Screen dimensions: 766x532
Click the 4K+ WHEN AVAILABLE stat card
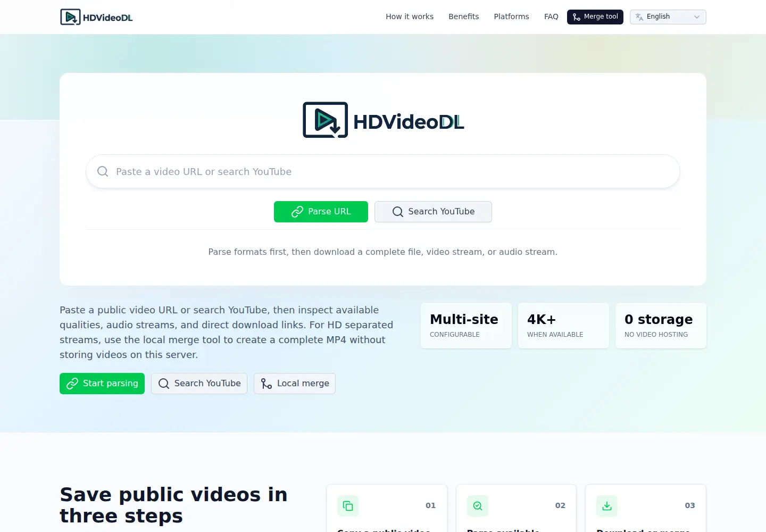tap(563, 326)
